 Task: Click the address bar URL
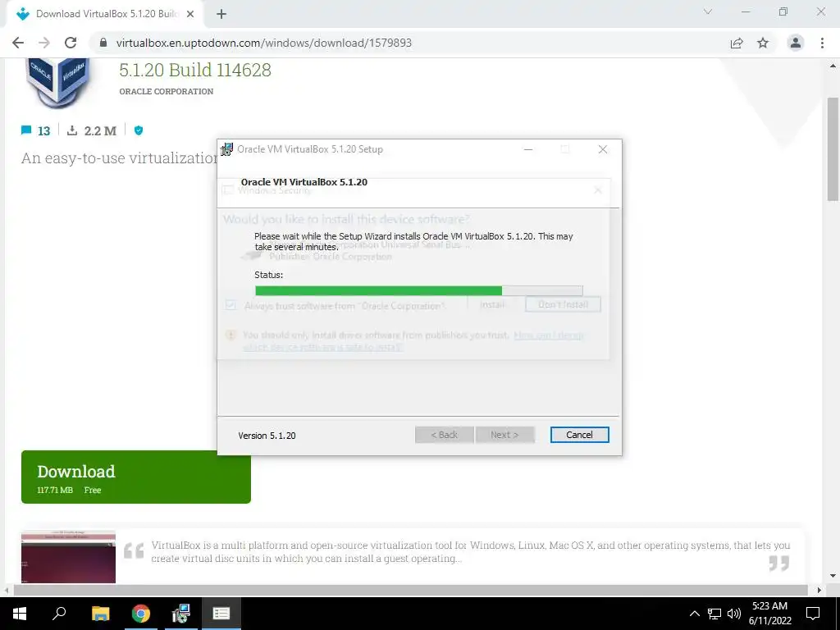[263, 43]
